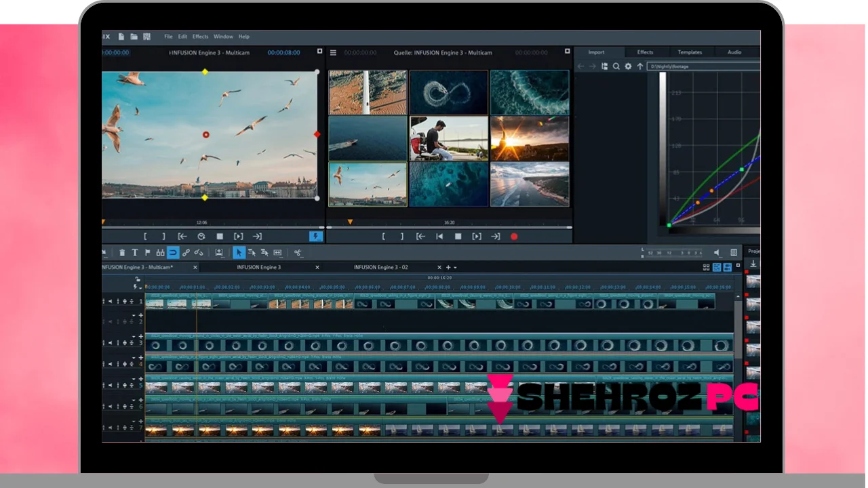The height and width of the screenshot is (488, 868).
Task: Click the ungroup unlink icon
Action: pos(199,253)
